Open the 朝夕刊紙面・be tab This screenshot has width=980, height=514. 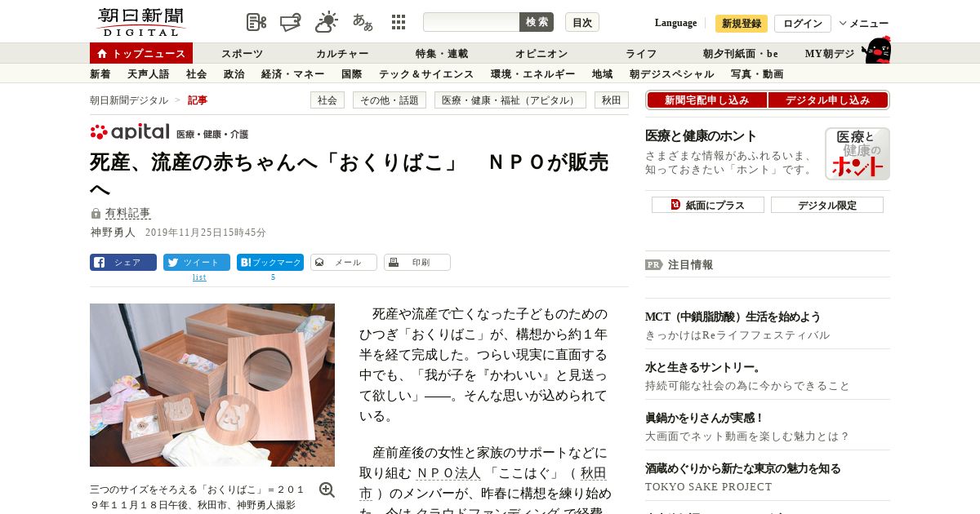[741, 53]
